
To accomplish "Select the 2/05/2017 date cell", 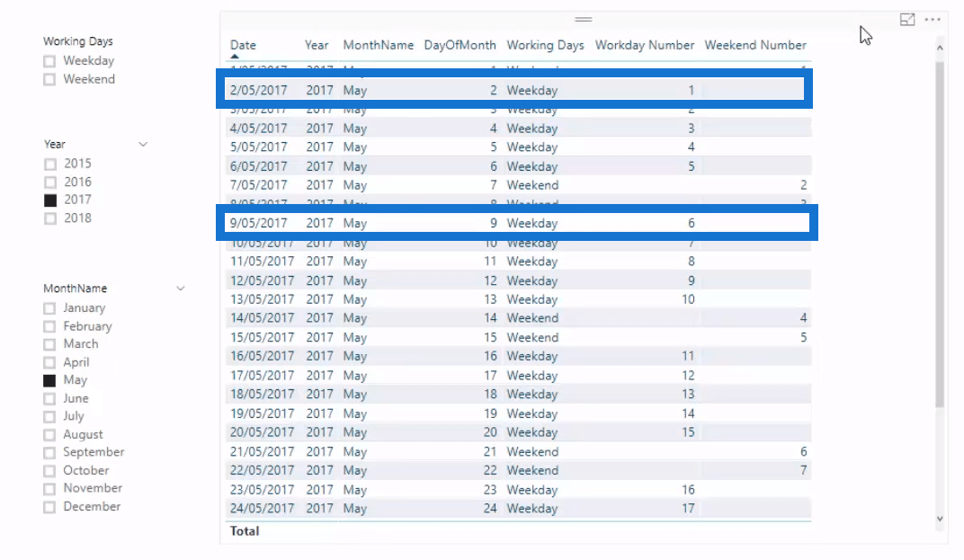I will point(258,91).
